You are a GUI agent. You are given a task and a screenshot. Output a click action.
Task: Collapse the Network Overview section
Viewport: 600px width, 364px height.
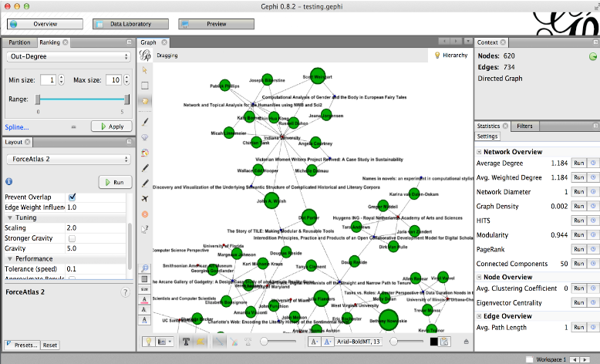pyautogui.click(x=479, y=152)
